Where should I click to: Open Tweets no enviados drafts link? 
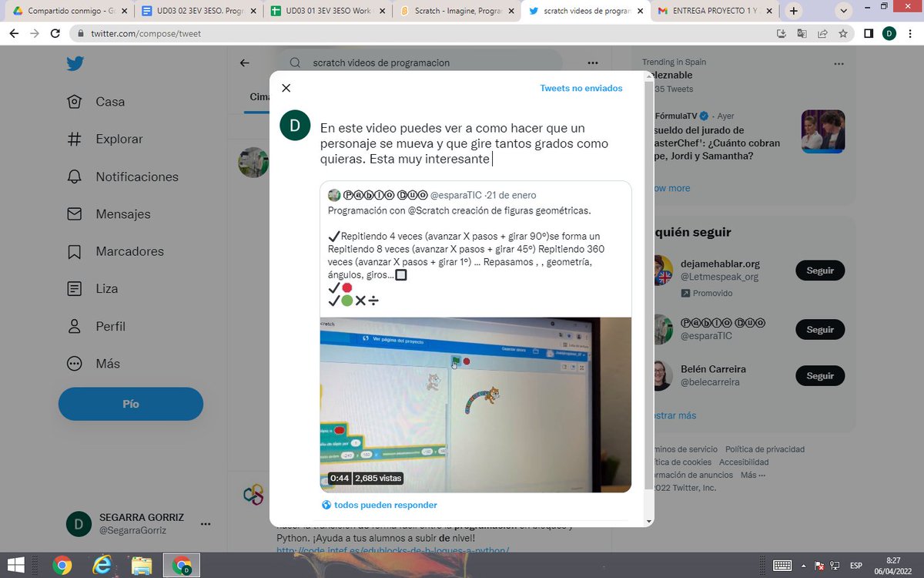tap(581, 88)
